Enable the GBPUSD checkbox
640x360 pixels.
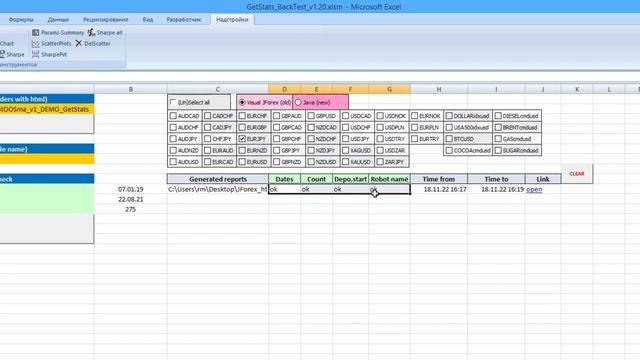(311, 116)
